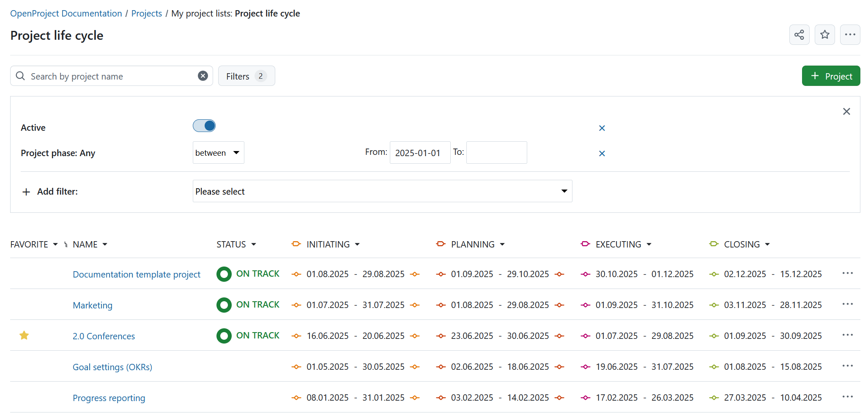Open the Add filter selection dropdown
Screen dimensions: 868x418
point(382,191)
